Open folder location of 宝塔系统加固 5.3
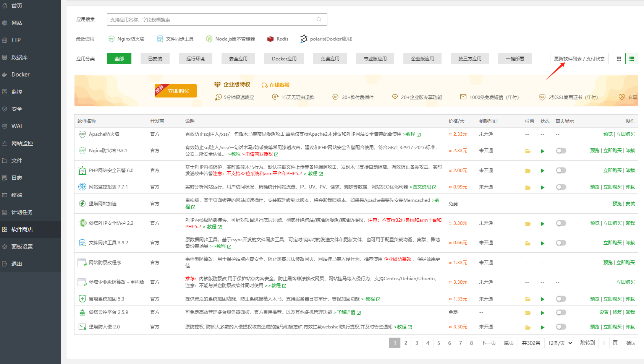 click(528, 299)
